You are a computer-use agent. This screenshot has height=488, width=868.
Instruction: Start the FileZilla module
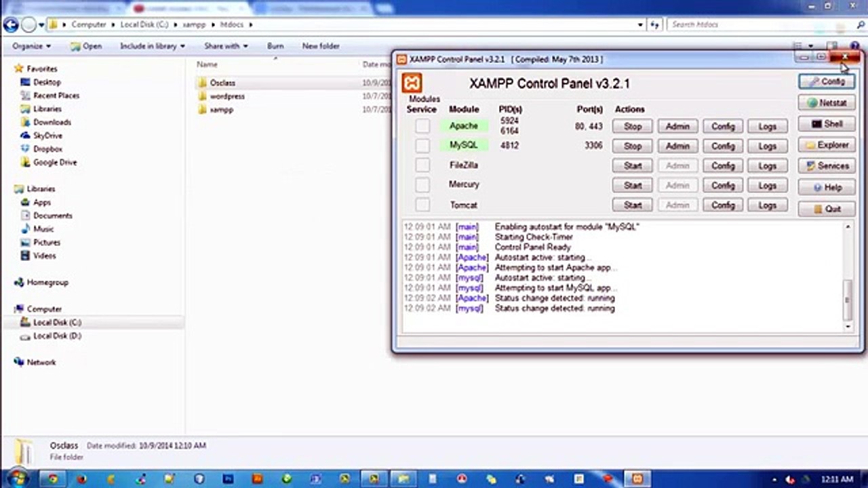[633, 165]
